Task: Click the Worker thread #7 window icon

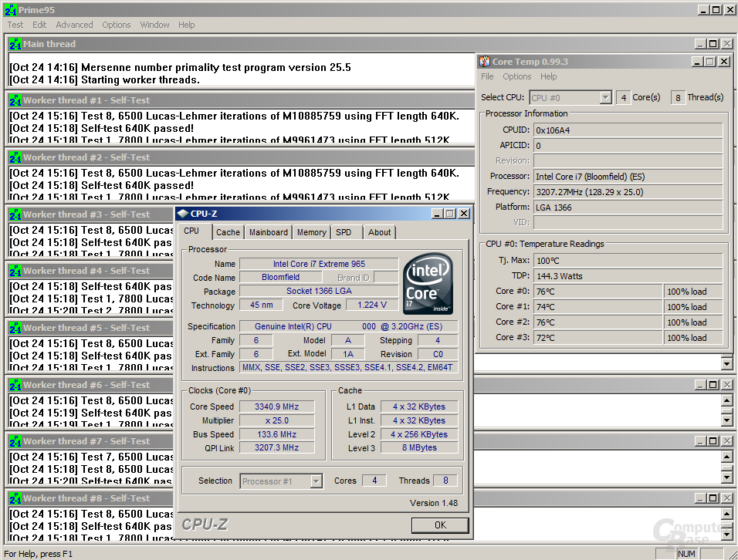Action: click(15, 441)
